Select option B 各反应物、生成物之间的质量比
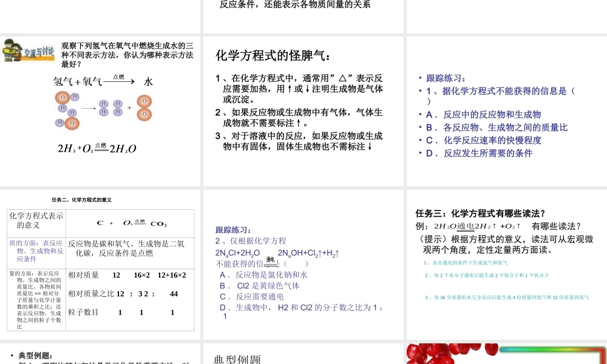The height and width of the screenshot is (364, 607). click(x=497, y=127)
